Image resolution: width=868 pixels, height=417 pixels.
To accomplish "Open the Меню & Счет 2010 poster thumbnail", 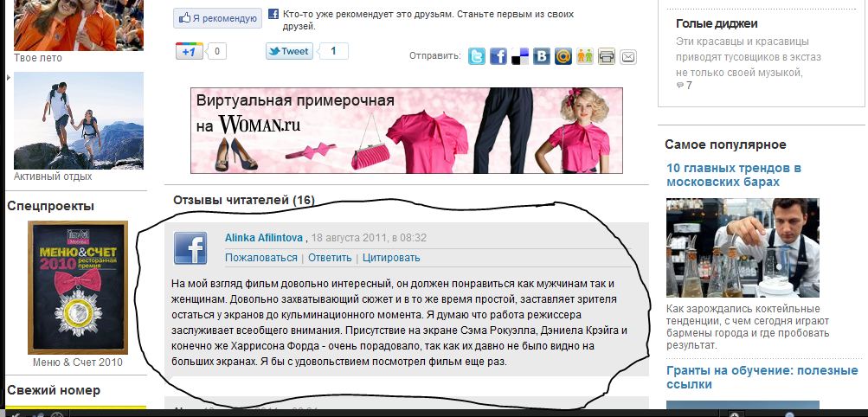I will pos(78,287).
